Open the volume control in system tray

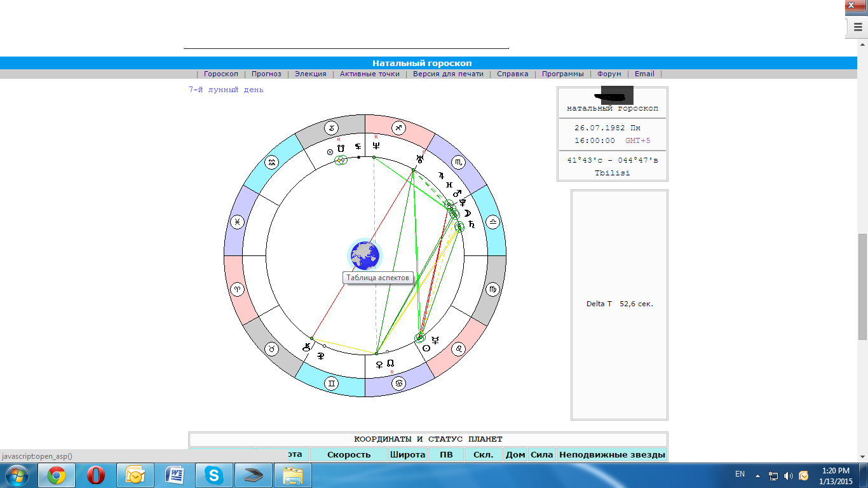tap(789, 475)
